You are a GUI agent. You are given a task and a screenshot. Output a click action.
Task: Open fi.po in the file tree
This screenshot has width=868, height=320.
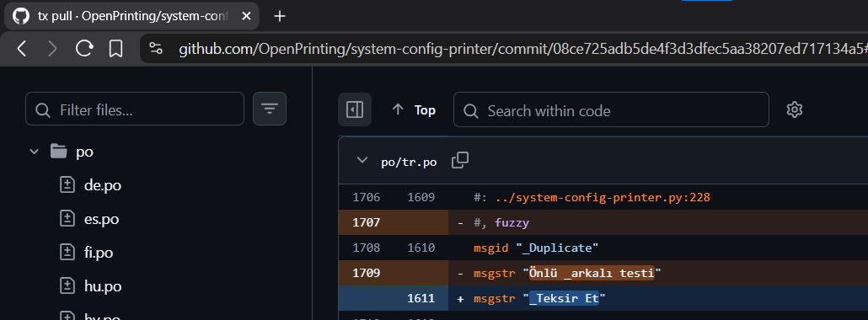pos(99,253)
